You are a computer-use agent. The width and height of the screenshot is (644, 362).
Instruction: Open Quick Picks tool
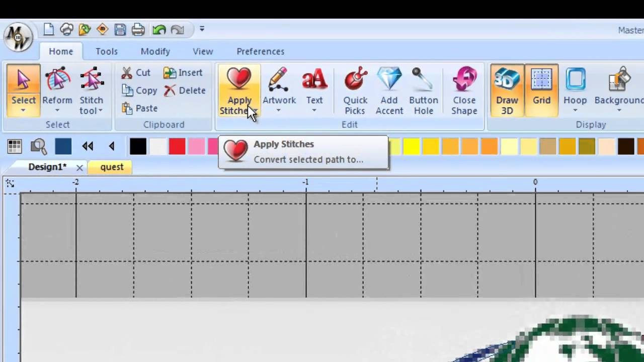click(355, 90)
